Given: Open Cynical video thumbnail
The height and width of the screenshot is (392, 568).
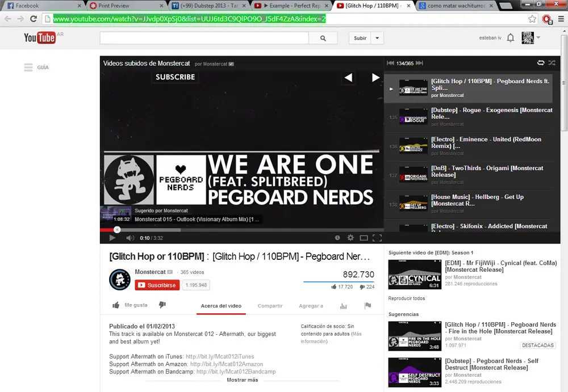Looking at the screenshot, I should click(415, 275).
